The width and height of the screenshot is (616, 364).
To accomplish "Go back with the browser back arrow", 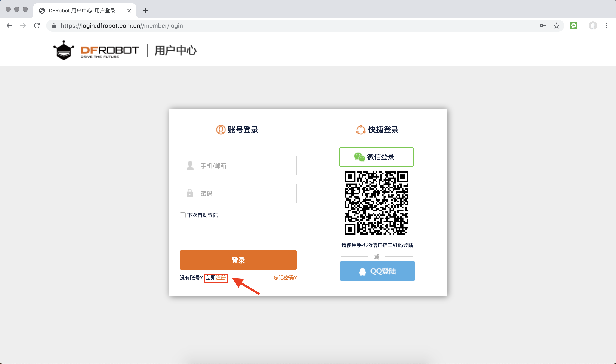I will tap(9, 25).
